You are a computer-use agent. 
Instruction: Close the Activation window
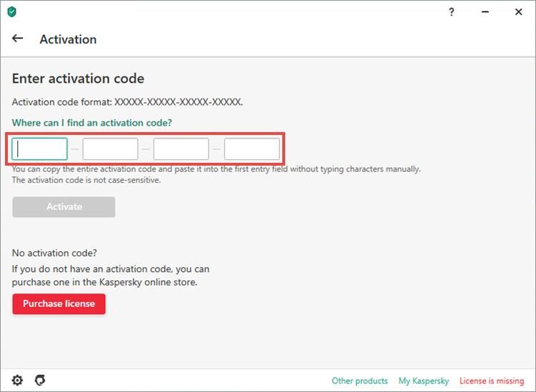click(x=519, y=12)
